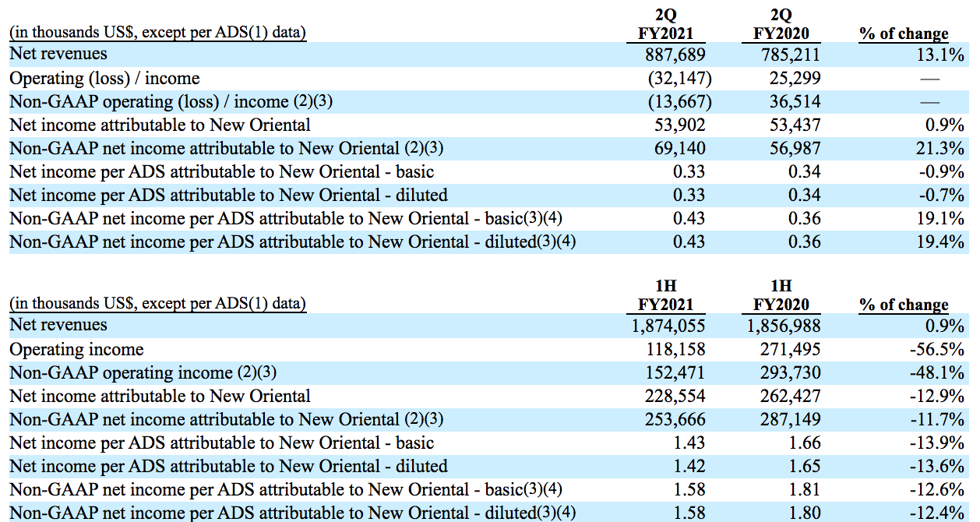The width and height of the screenshot is (980, 522).
Task: Click basic per-ADS value 1.43
Action: point(690,443)
